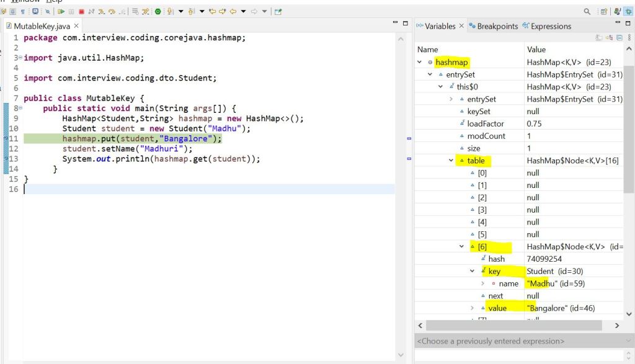
Task: Select the loadFactor row
Action: coord(519,124)
